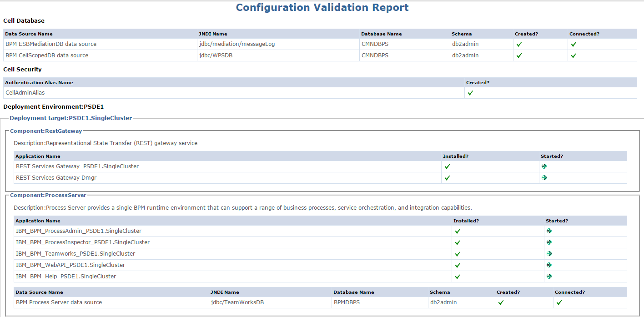Viewport: 644px width, 317px height.
Task: Click Connected checkmark for BPM Process Server data source
Action: [559, 302]
